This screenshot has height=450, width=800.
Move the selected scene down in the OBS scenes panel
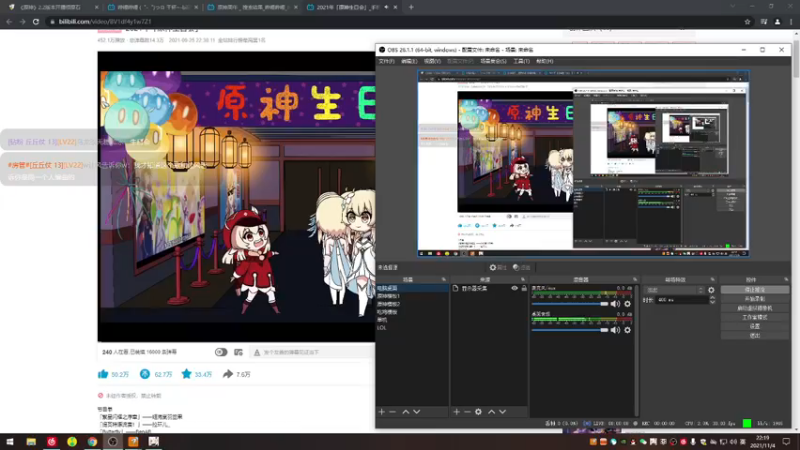pyautogui.click(x=417, y=412)
